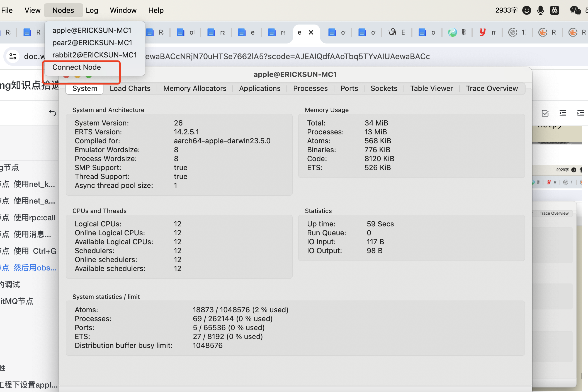Select rabbit2@ERICKSUN-MC1 node entry
588x392 pixels.
pyautogui.click(x=94, y=55)
